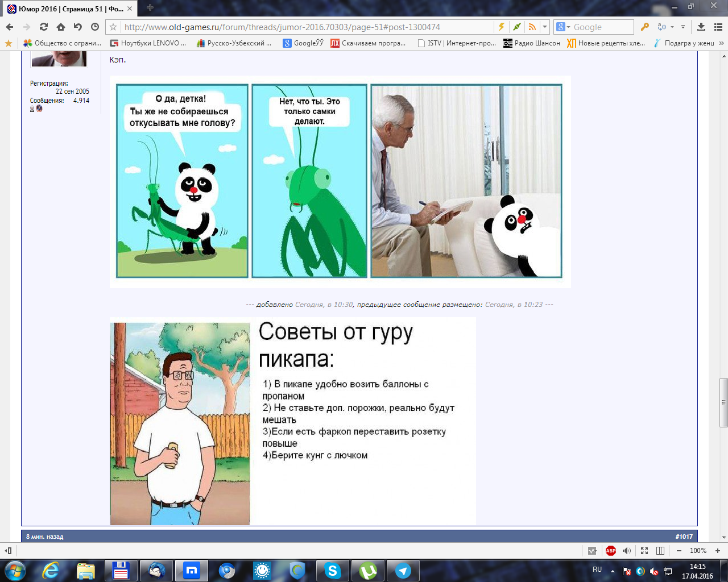Screen dimensions: 728x582
Task: Expand the bookmarks bar overflow chevron
Action: (x=721, y=43)
